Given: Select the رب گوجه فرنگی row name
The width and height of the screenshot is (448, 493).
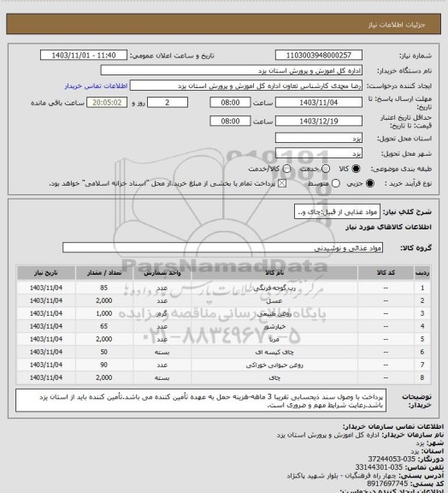Looking at the screenshot, I should point(274,288).
